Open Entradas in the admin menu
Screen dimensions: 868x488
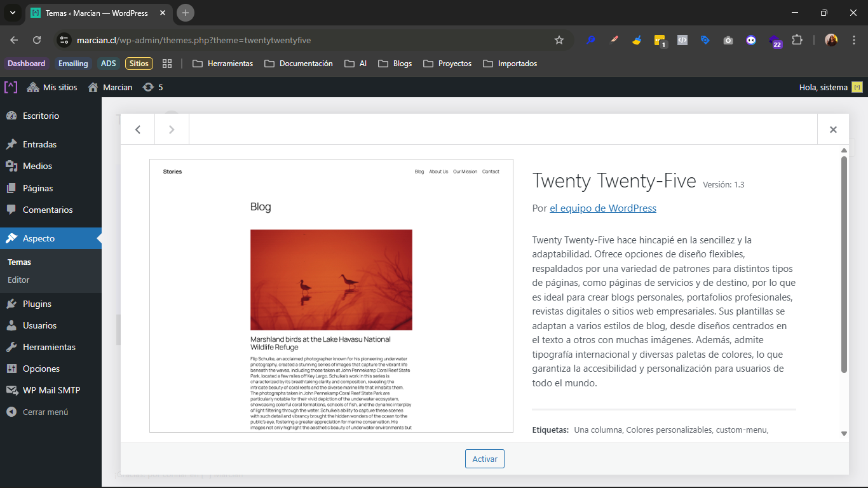tap(39, 144)
